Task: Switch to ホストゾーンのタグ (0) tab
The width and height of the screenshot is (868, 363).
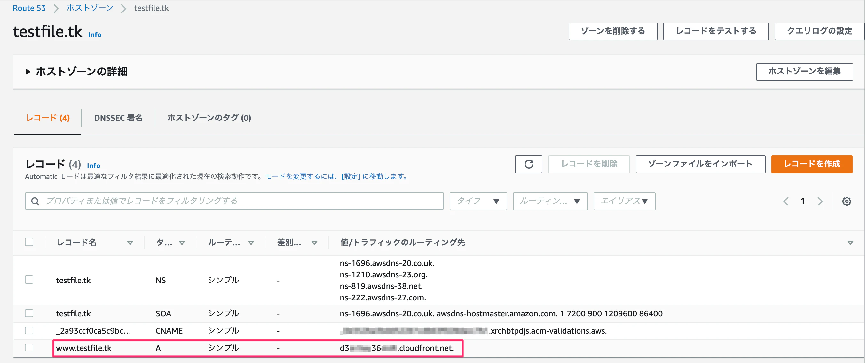Action: click(x=209, y=118)
